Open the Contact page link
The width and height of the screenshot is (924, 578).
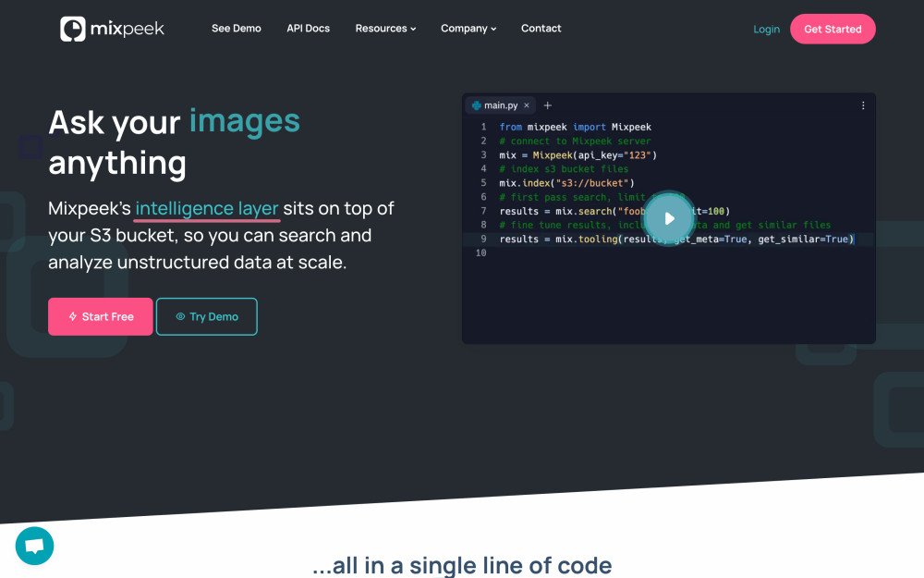pos(541,29)
